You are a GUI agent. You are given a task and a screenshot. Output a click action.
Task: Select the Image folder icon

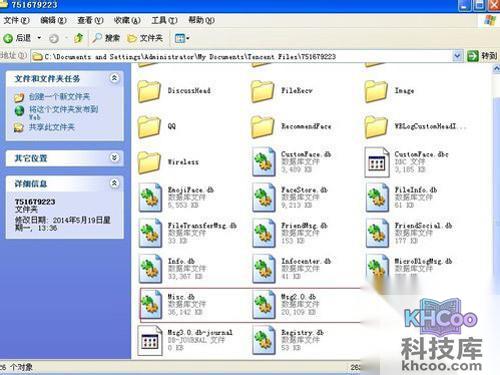376,91
